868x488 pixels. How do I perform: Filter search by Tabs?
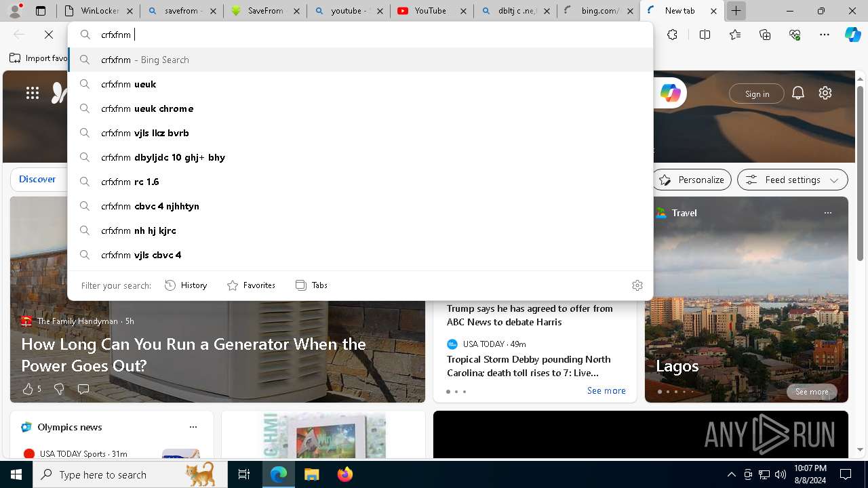[311, 285]
